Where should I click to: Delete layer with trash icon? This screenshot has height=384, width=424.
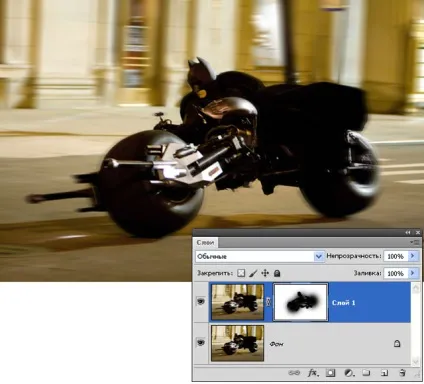[x=402, y=373]
